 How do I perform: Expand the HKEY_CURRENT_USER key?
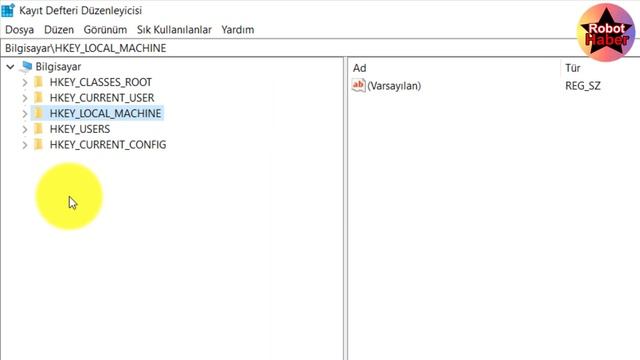[24, 98]
